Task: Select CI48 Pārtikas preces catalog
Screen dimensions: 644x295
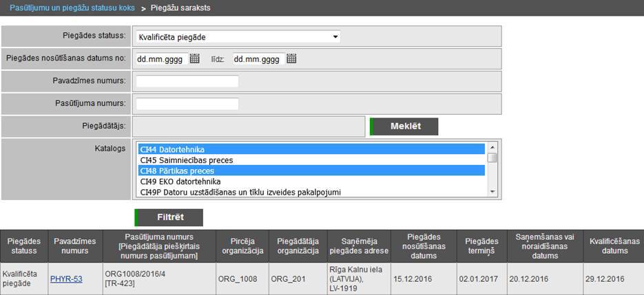Action: (x=311, y=171)
